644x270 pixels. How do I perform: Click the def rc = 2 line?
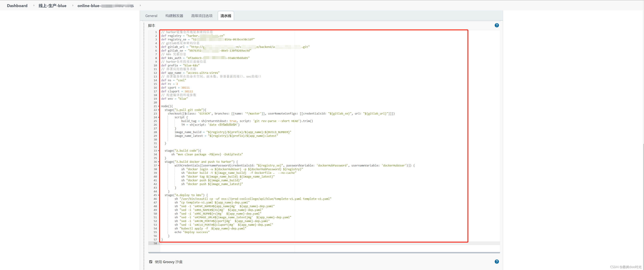pos(169,84)
